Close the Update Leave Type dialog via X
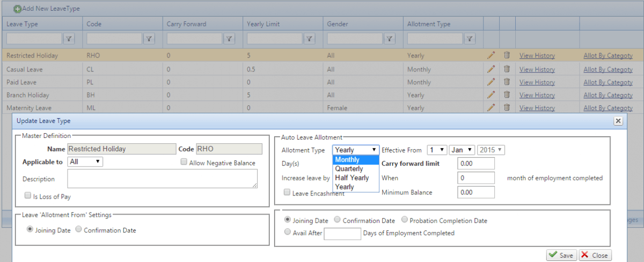The width and height of the screenshot is (644, 262). click(618, 121)
